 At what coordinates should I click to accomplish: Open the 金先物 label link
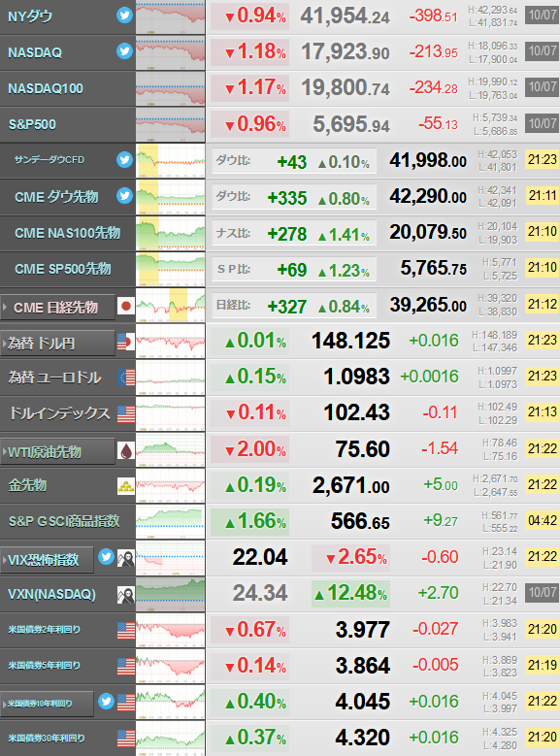(27, 485)
